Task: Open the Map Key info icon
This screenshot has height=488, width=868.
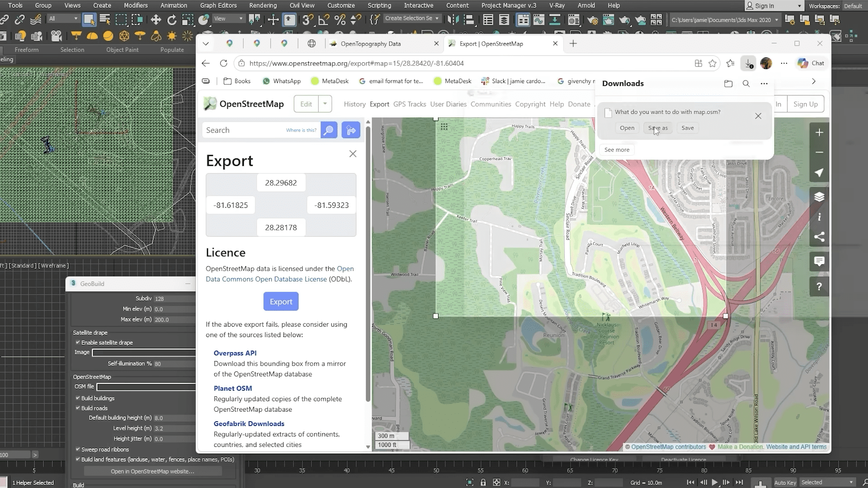Action: [819, 217]
